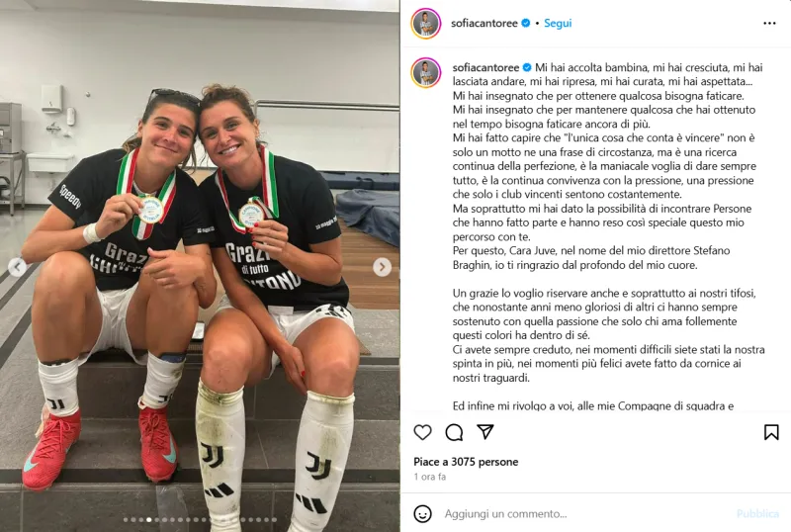Viewport: 791px width, 532px height.
Task: View the list of 3075 likes
Action: coord(466,462)
